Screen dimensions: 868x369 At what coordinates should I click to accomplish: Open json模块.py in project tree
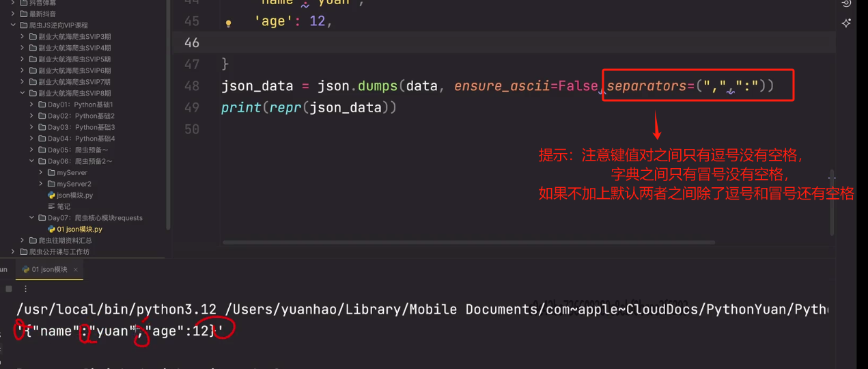[x=75, y=195]
